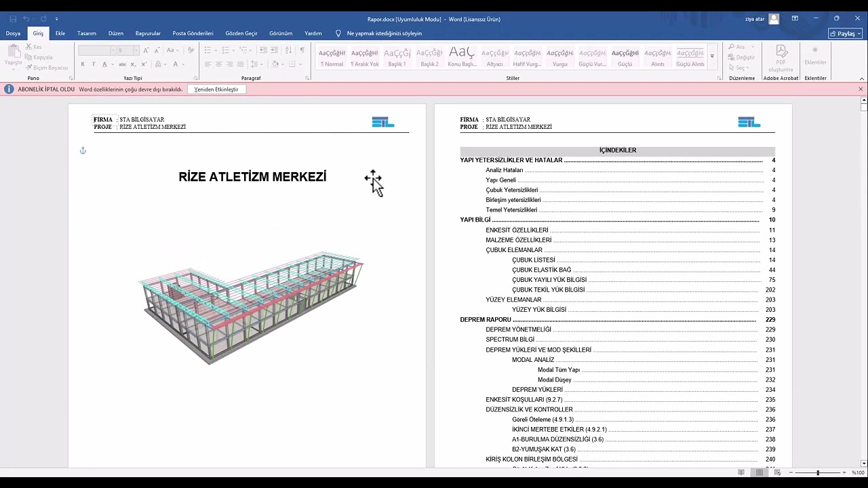The image size is (868, 488).
Task: Click the Yeniden Etkinleştir button
Action: click(216, 89)
